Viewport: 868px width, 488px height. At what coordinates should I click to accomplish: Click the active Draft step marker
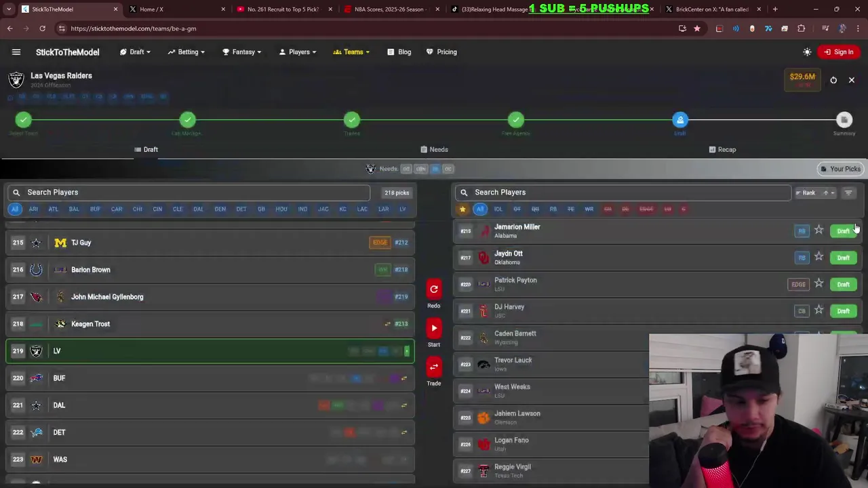pyautogui.click(x=680, y=120)
